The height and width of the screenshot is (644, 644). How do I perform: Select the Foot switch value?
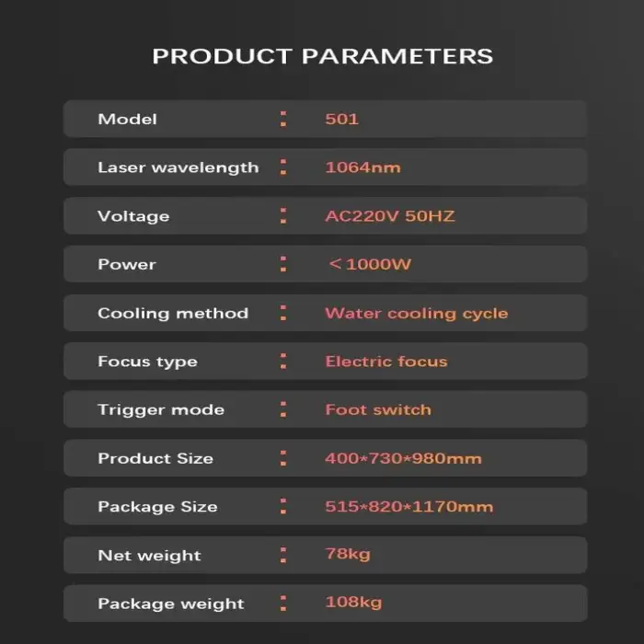(x=377, y=409)
